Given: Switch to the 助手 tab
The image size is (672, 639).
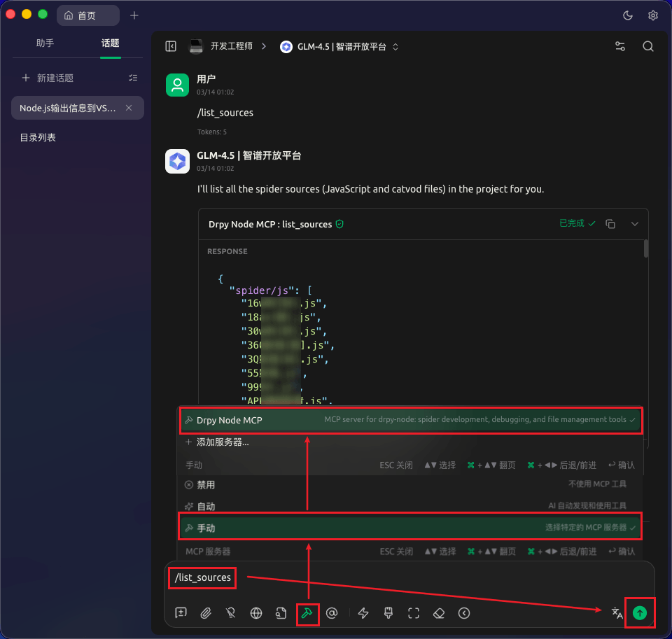Looking at the screenshot, I should [x=45, y=43].
